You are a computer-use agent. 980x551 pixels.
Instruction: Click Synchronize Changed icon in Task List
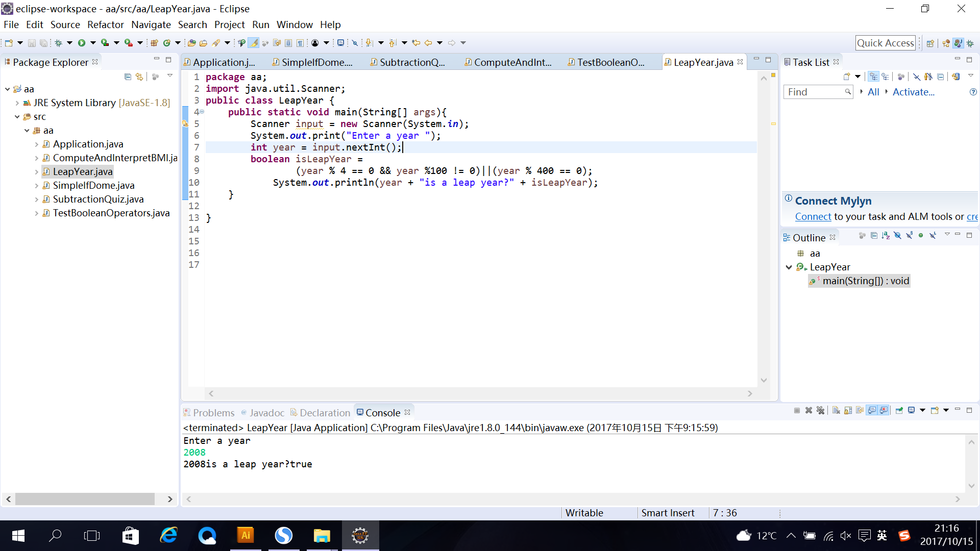[x=956, y=77]
